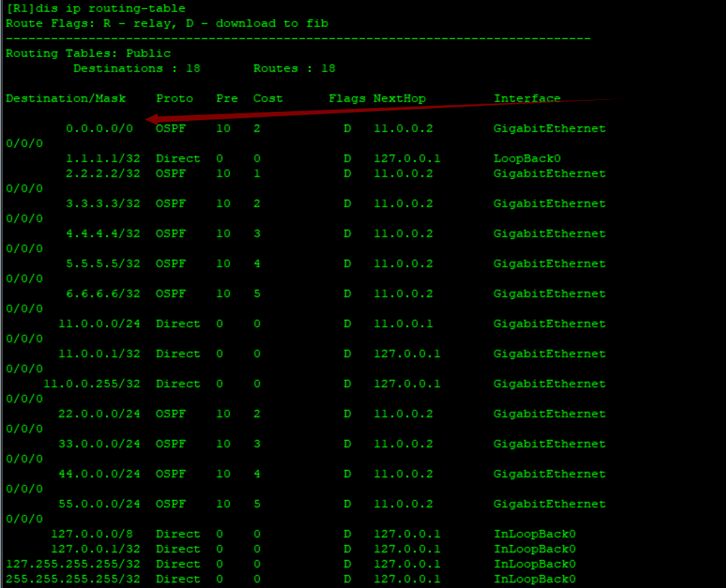Image resolution: width=726 pixels, height=588 pixels.
Task: Click the D flag in the 22.0.0.0/24 row
Action: (x=348, y=414)
